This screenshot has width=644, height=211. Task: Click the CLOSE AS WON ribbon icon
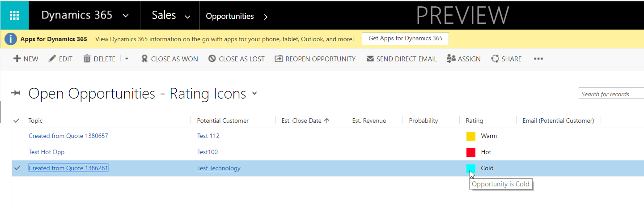point(144,59)
